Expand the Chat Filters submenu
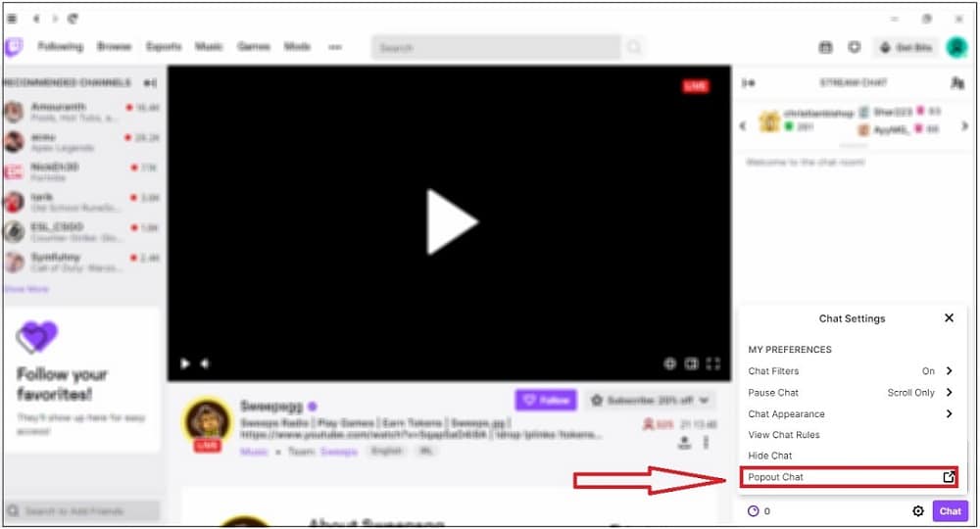Image resolution: width=980 pixels, height=529 pixels. click(949, 371)
